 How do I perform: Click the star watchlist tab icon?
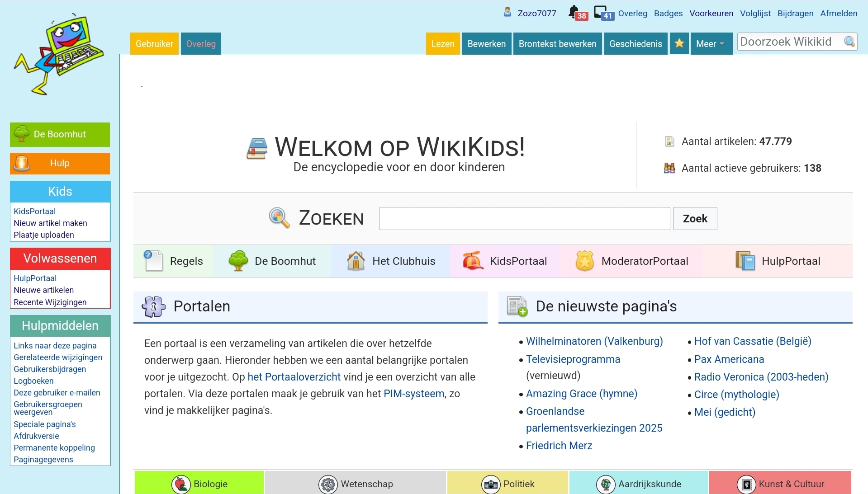click(679, 43)
